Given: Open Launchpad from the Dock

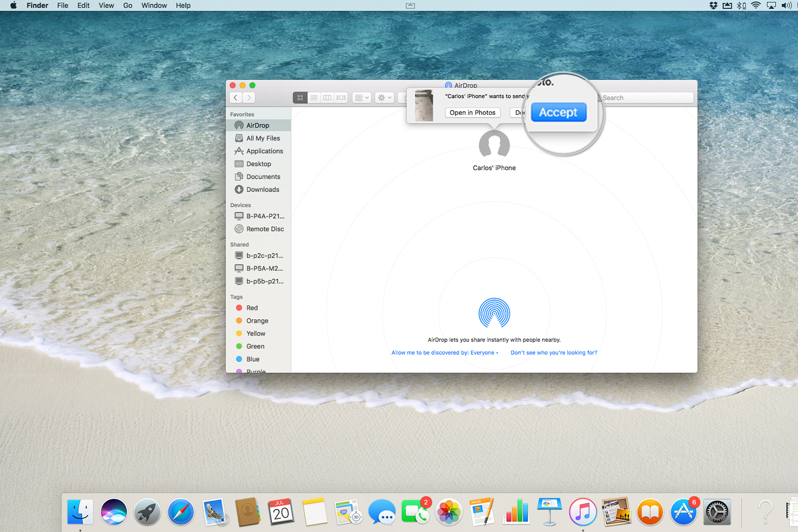Looking at the screenshot, I should (x=147, y=512).
